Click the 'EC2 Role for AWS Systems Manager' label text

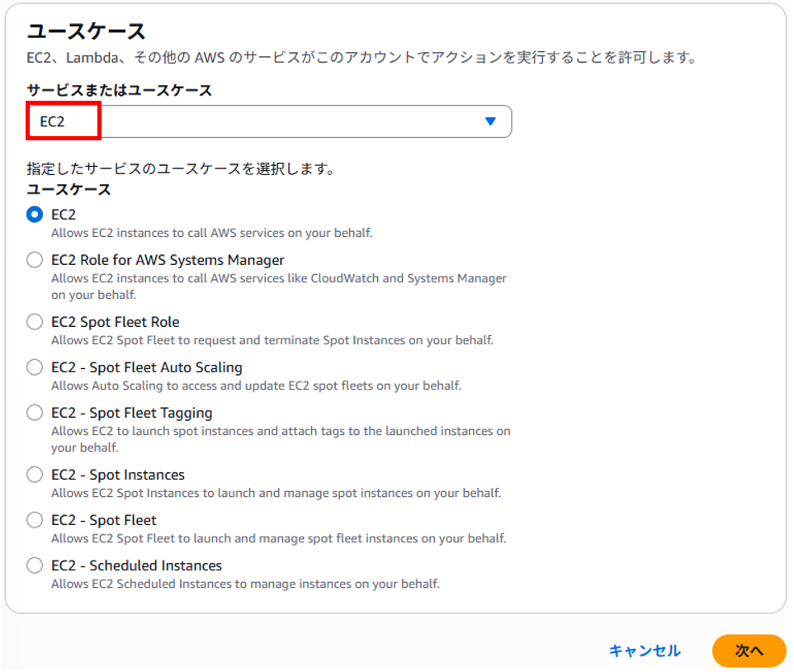[x=168, y=260]
